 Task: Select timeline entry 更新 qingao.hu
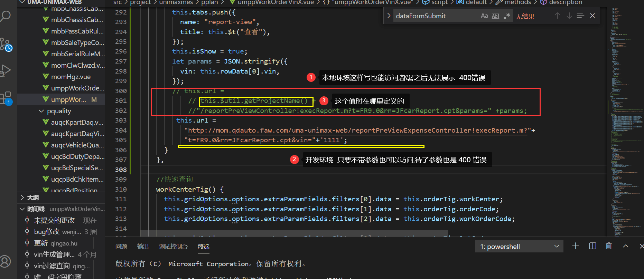point(61,243)
